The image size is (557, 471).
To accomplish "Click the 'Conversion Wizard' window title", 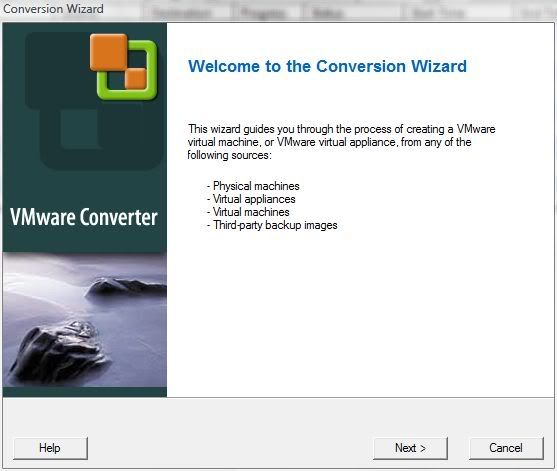I will point(53,9).
